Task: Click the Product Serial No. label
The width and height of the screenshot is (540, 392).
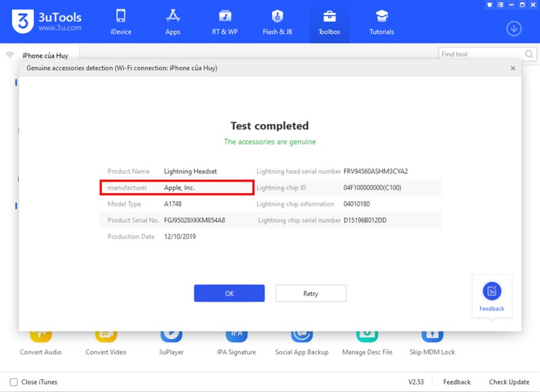Action: (133, 220)
